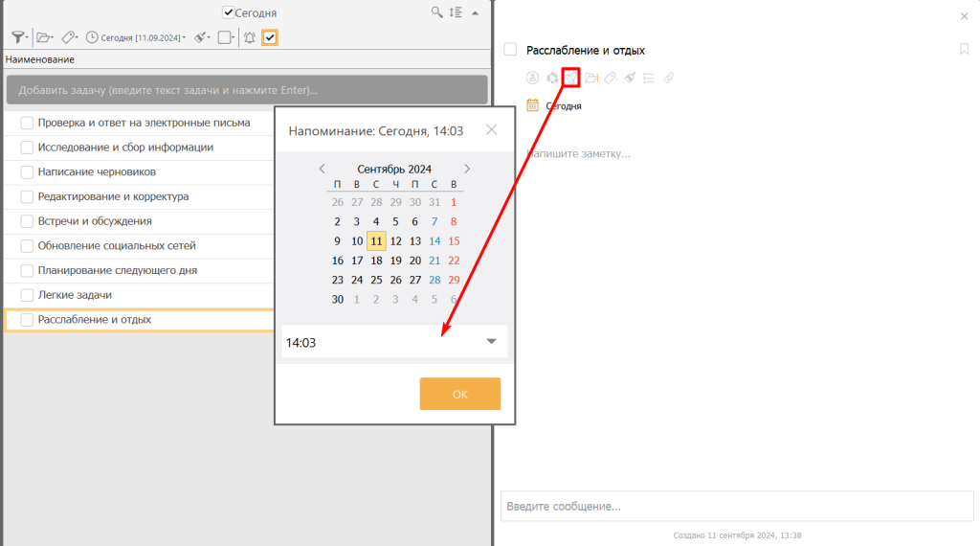
Task: Click the bell reminders filter icon
Action: pos(250,38)
